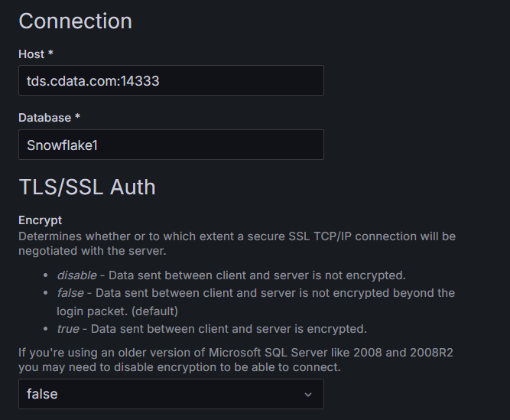The image size is (510, 420).
Task: Focus the Database text field containing Snowflake1
Action: 171,145
